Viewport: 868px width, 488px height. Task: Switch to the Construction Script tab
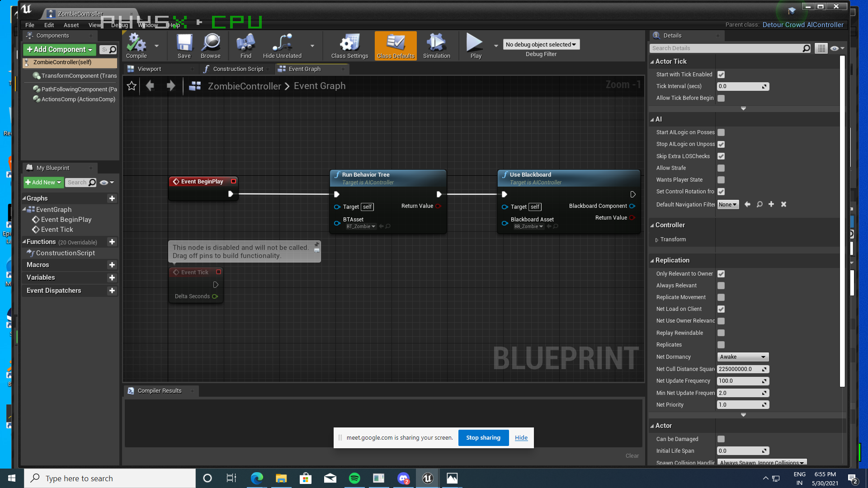pos(238,69)
